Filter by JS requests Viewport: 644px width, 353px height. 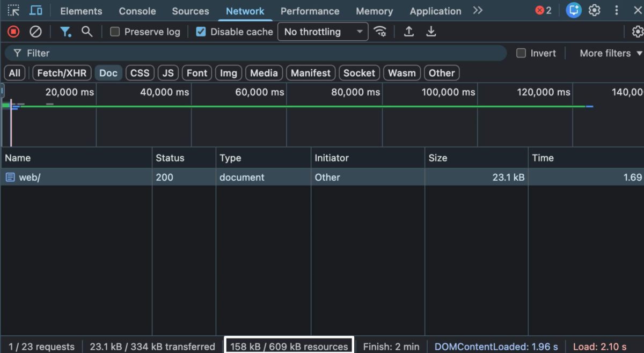[x=168, y=73]
